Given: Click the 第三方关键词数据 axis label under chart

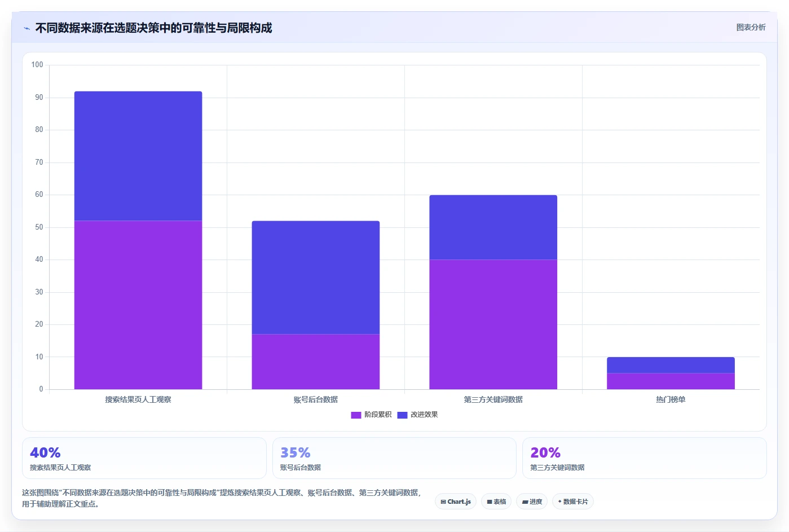Looking at the screenshot, I should [493, 399].
